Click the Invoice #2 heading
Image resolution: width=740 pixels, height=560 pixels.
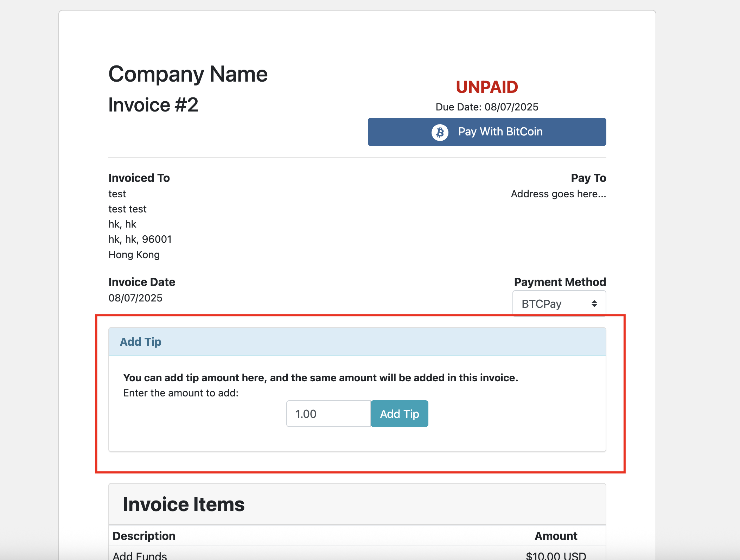point(153,105)
